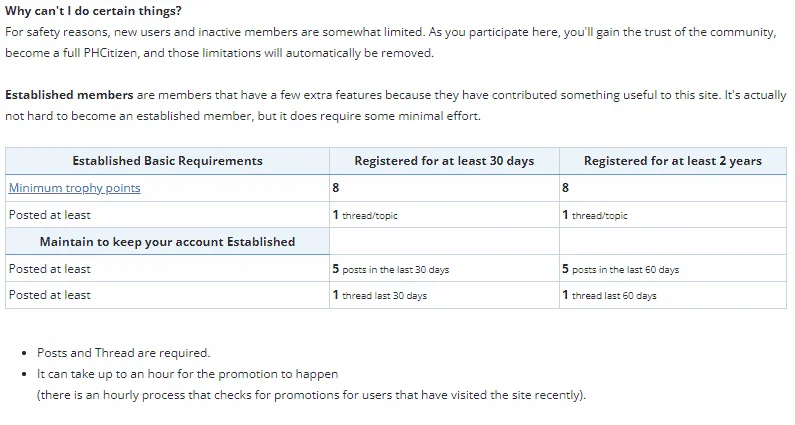Click the 'Why can't I do certain things?' heading
The width and height of the screenshot is (795, 425).
tap(93, 11)
